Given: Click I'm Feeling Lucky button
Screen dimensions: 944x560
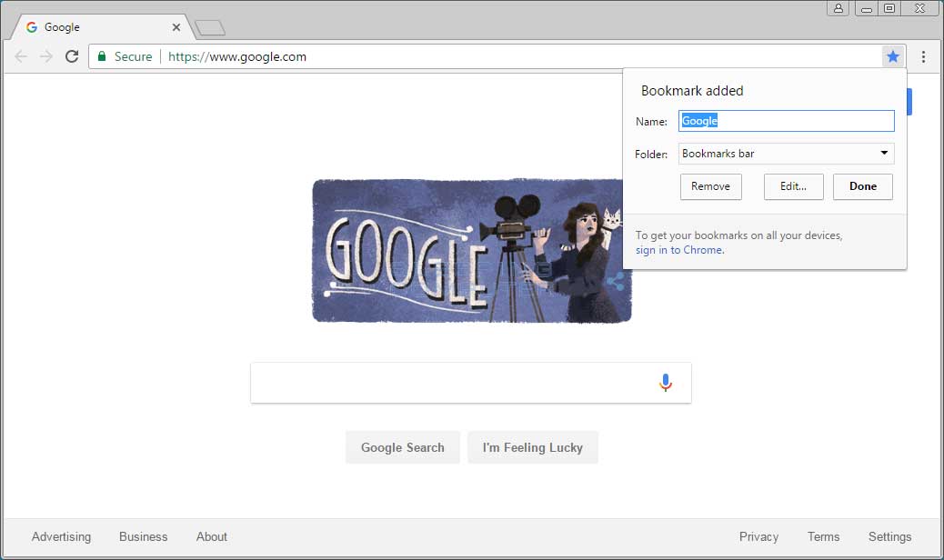Looking at the screenshot, I should coord(532,447).
